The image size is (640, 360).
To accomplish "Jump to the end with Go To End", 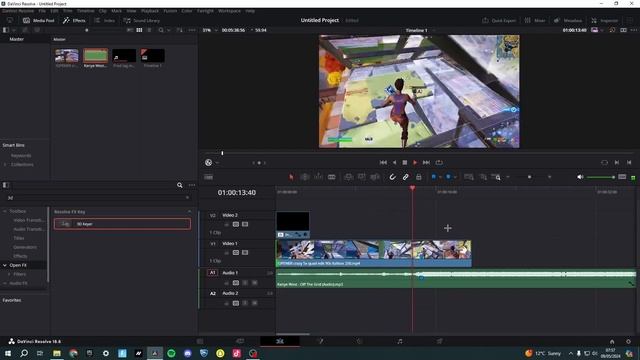I will [426, 162].
